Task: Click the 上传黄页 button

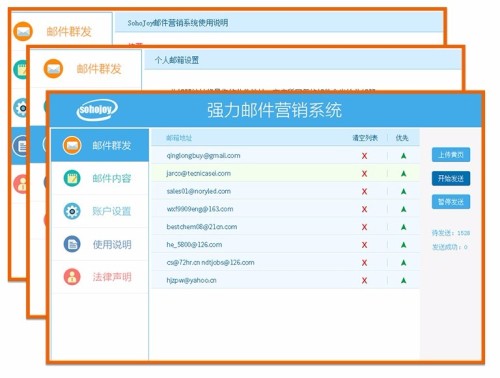Action: point(451,155)
